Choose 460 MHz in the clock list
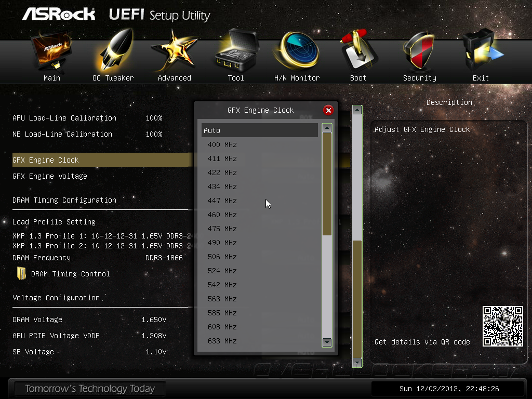 (260, 215)
